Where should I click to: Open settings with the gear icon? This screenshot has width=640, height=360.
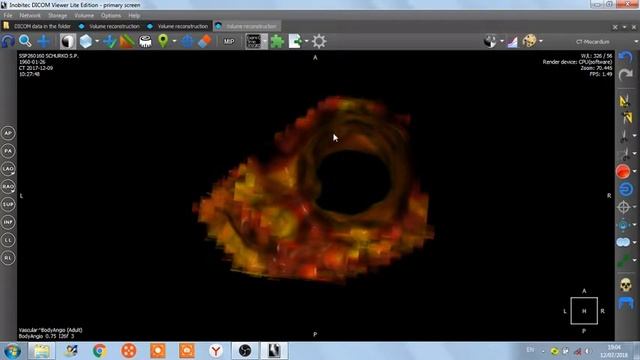319,41
